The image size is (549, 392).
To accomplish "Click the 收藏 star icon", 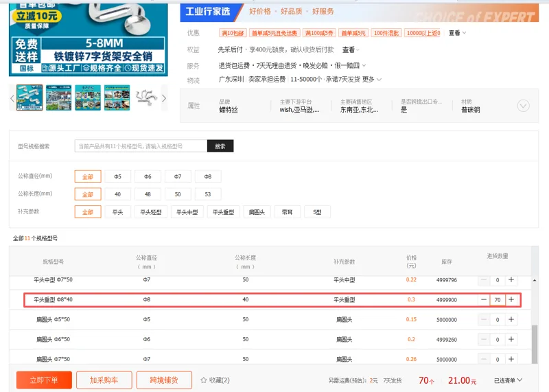I will coord(203,380).
